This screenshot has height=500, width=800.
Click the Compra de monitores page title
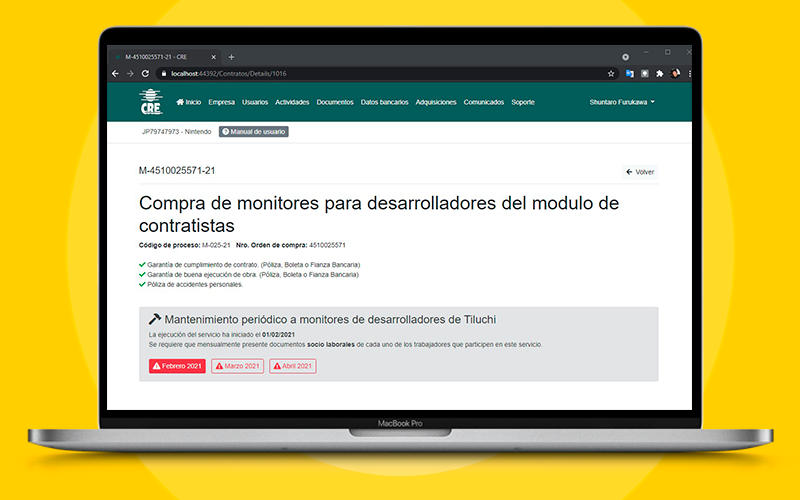tap(379, 214)
